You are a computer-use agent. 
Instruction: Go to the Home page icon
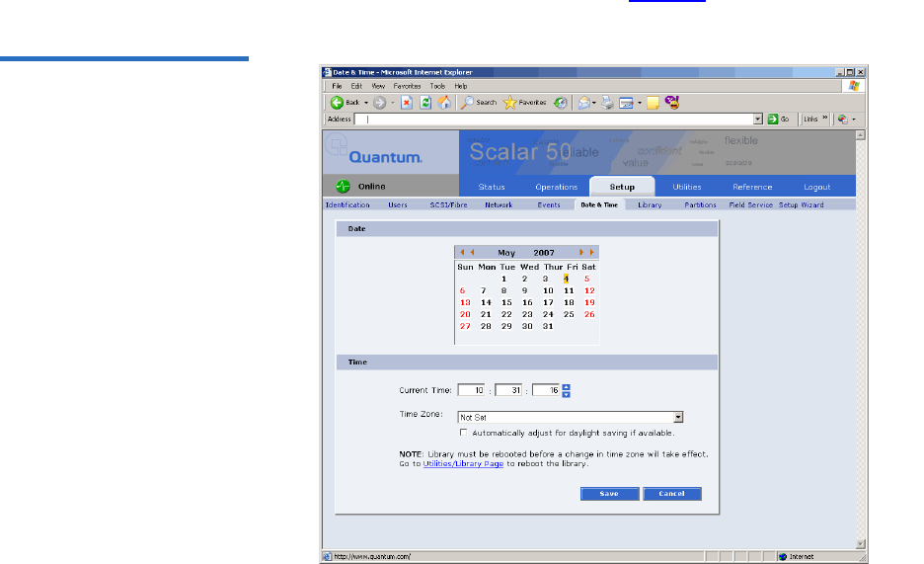444,103
